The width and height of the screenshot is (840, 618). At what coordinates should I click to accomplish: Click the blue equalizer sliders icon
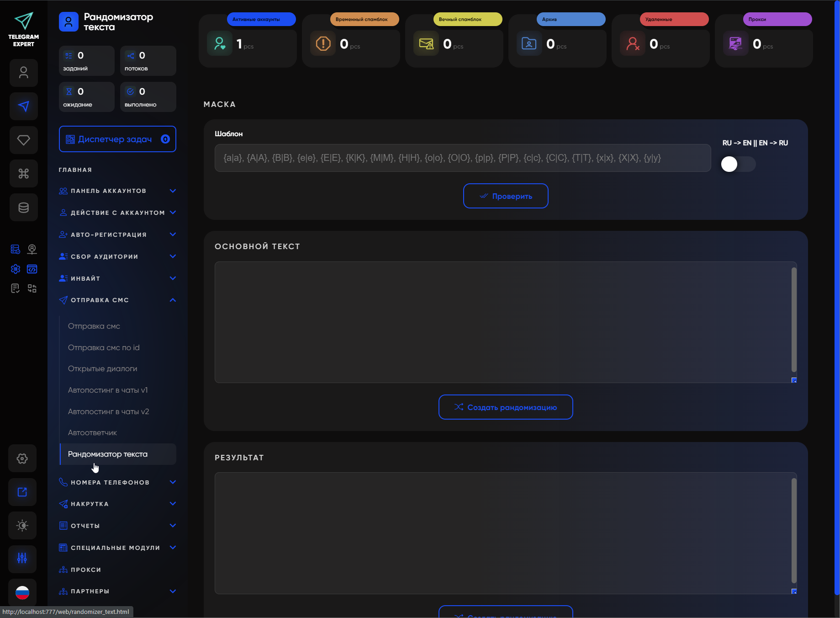coord(22,559)
